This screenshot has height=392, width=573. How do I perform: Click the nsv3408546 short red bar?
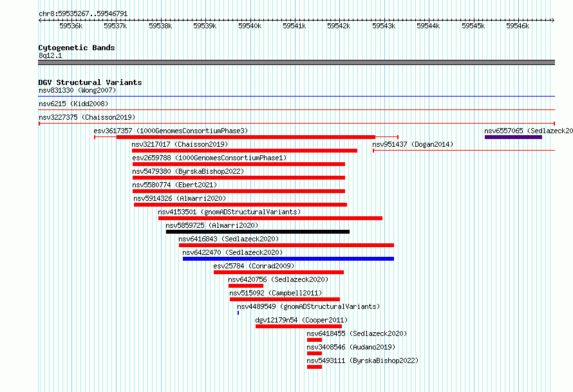tap(314, 353)
